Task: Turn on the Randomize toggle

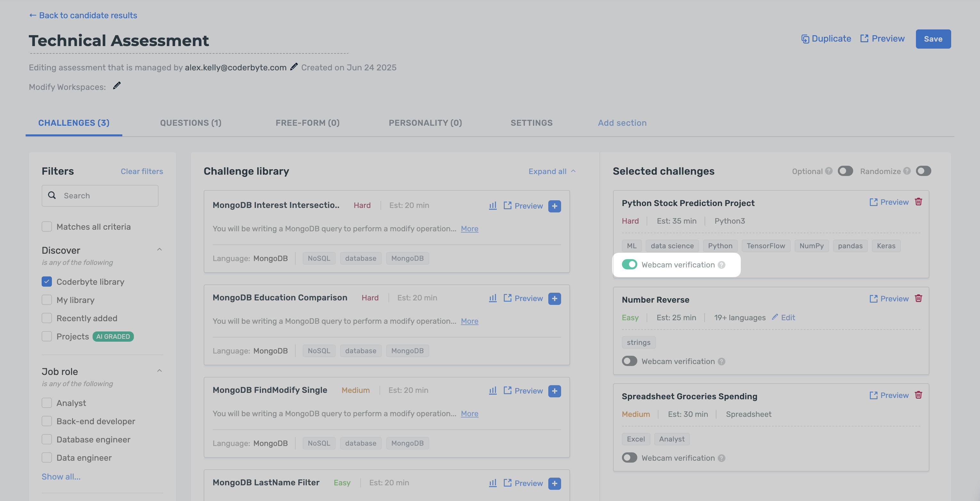Action: click(923, 171)
